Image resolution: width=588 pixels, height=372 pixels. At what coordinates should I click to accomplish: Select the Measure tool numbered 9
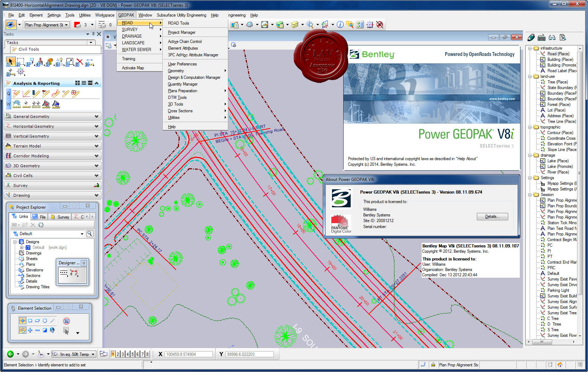pos(89,62)
